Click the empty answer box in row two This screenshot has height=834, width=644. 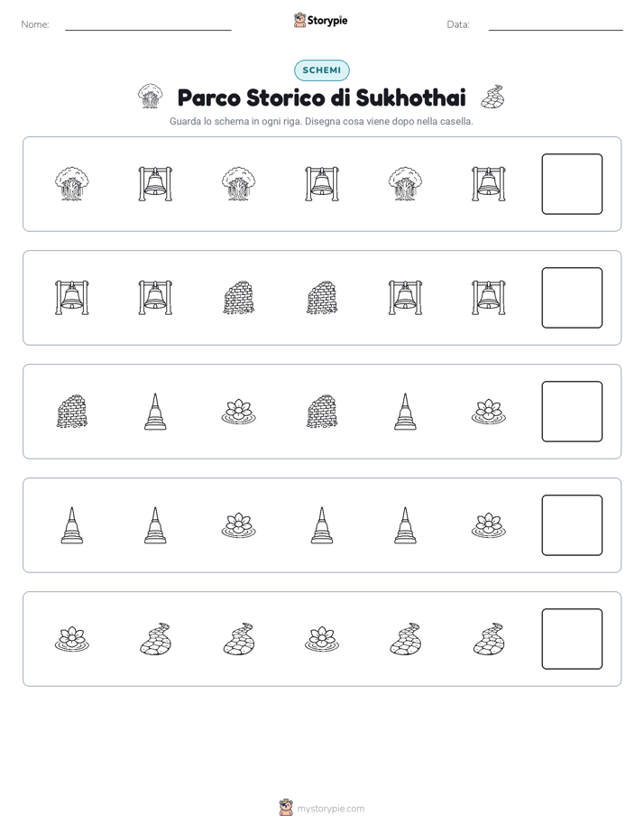pos(572,298)
